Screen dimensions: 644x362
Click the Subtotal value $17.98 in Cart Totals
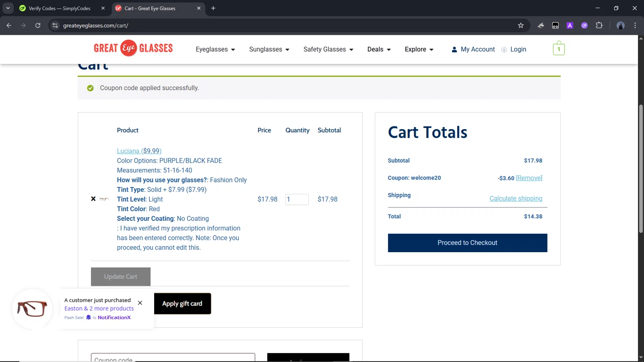tap(533, 161)
